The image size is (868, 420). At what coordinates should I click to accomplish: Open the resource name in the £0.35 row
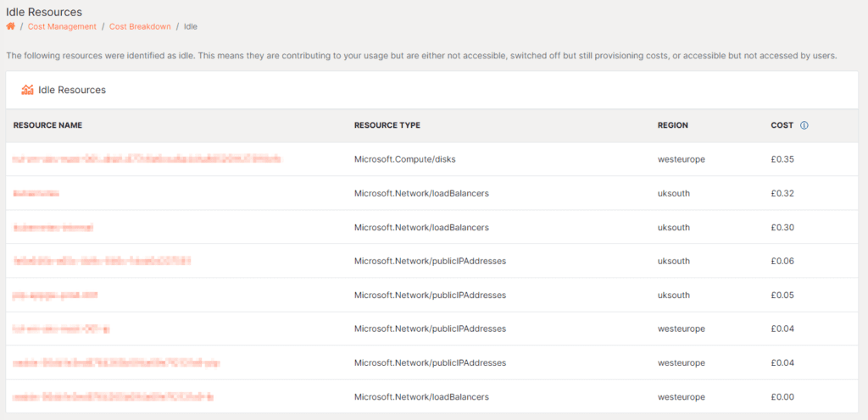(x=147, y=159)
